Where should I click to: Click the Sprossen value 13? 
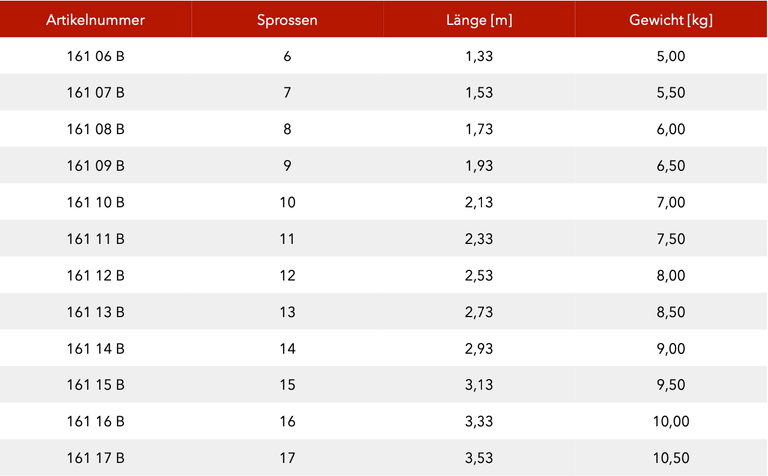point(288,312)
